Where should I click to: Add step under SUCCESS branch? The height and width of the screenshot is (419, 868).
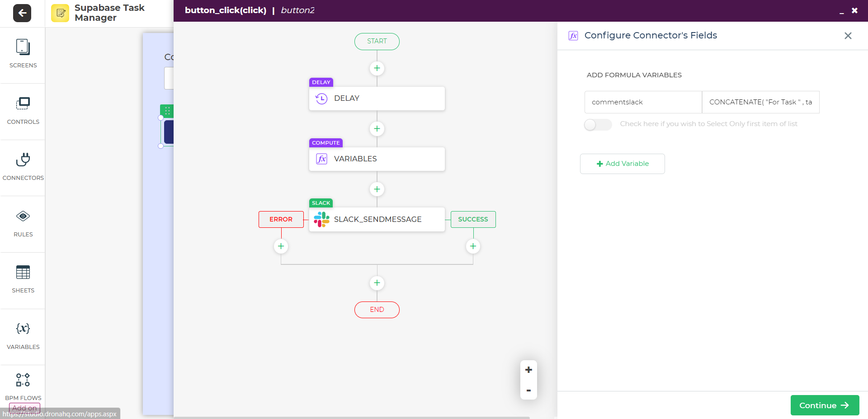point(473,246)
